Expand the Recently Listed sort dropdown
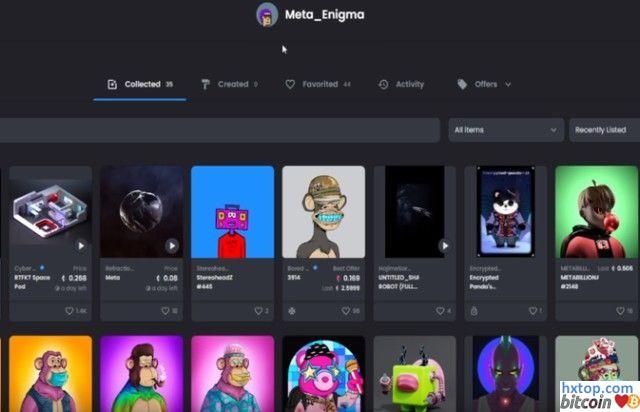 (604, 130)
